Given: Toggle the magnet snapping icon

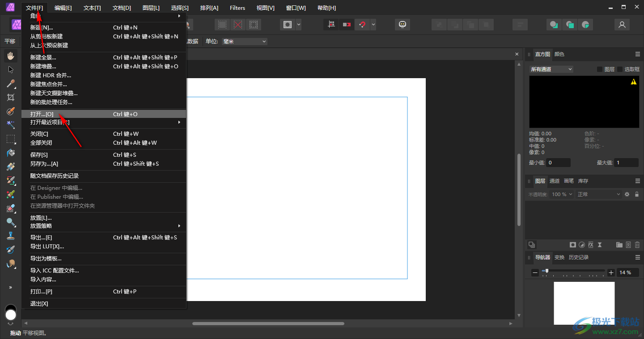Looking at the screenshot, I should click(362, 25).
